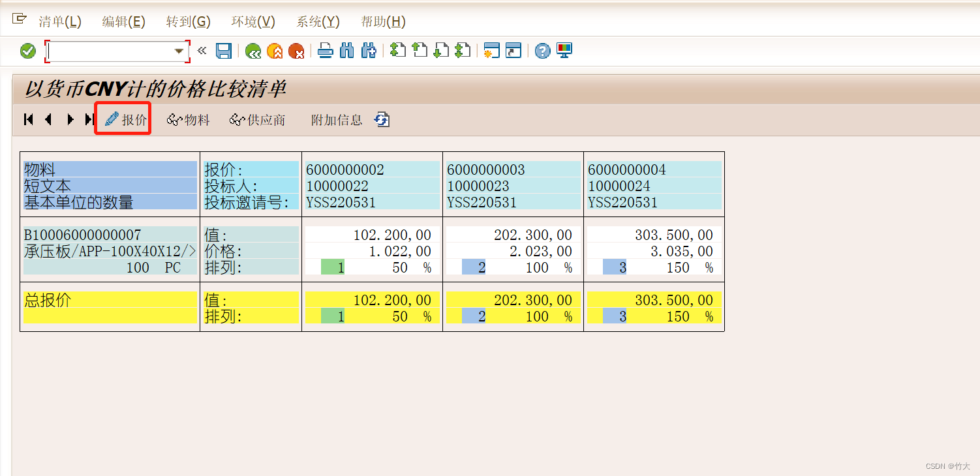The width and height of the screenshot is (980, 476).
Task: Click material number B10006000000007
Action: pyautogui.click(x=82, y=235)
